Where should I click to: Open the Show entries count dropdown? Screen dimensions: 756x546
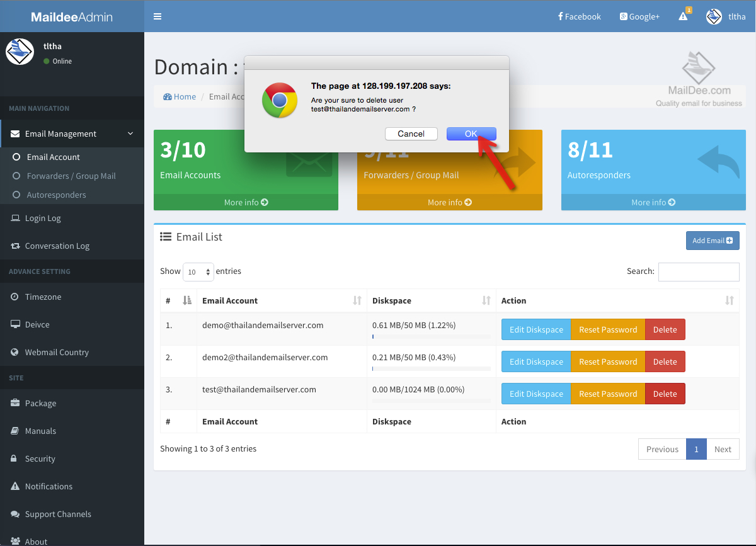[198, 271]
